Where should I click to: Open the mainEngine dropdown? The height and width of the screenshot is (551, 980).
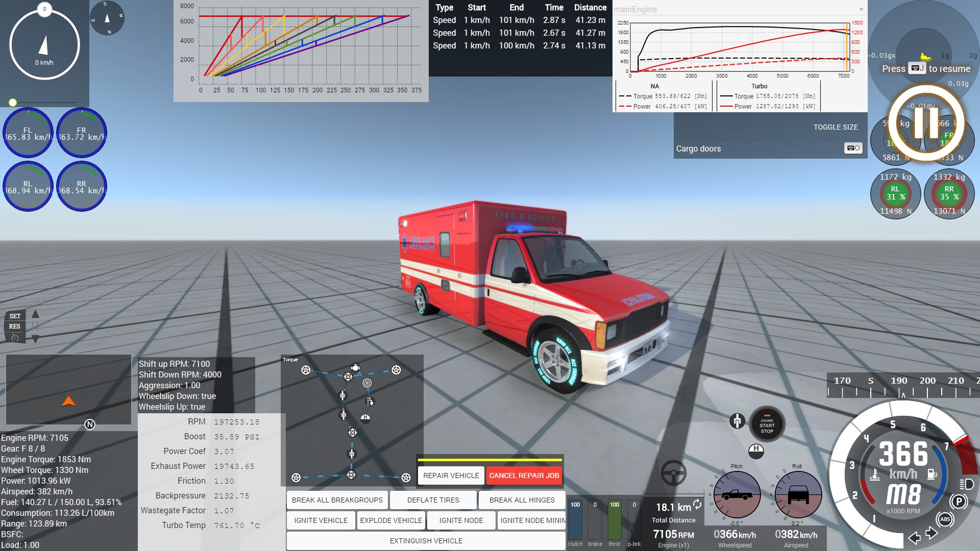pos(861,10)
